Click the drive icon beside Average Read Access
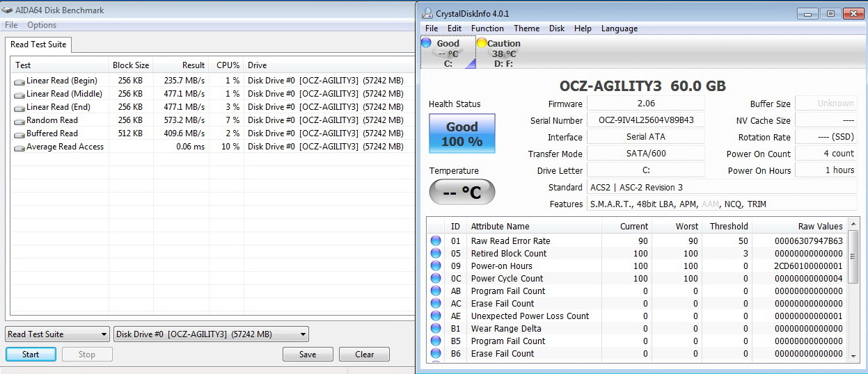Viewport: 868px width, 374px height. (x=19, y=147)
